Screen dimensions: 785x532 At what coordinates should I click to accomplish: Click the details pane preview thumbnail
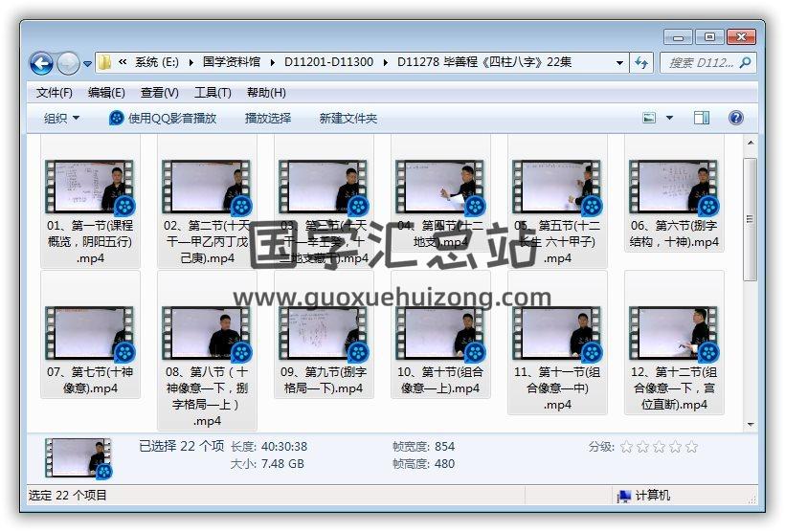78,458
